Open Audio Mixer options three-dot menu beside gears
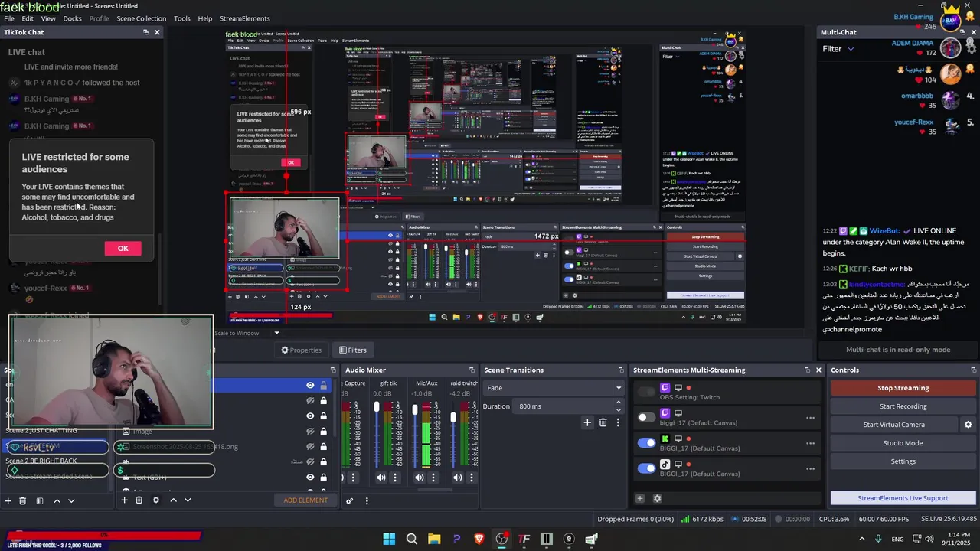 tap(367, 501)
